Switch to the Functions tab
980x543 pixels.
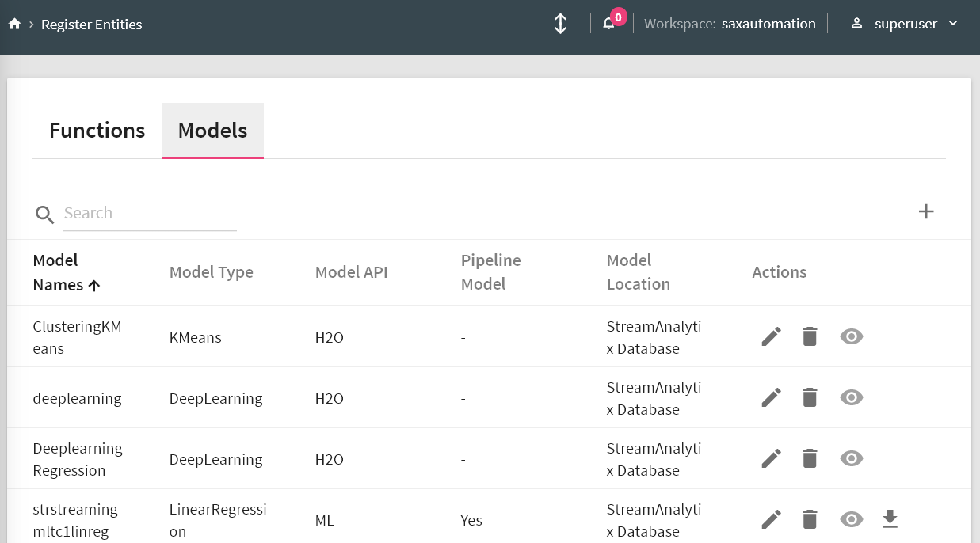97,131
